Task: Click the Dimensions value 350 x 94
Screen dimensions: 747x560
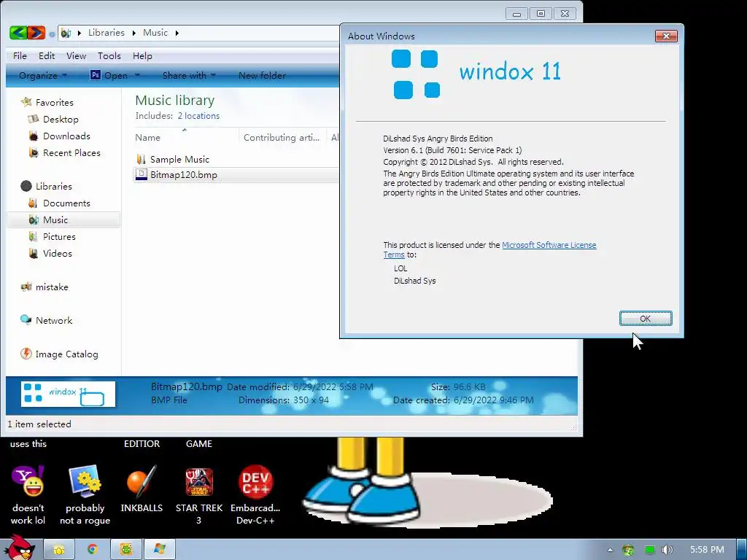Action: coord(311,400)
